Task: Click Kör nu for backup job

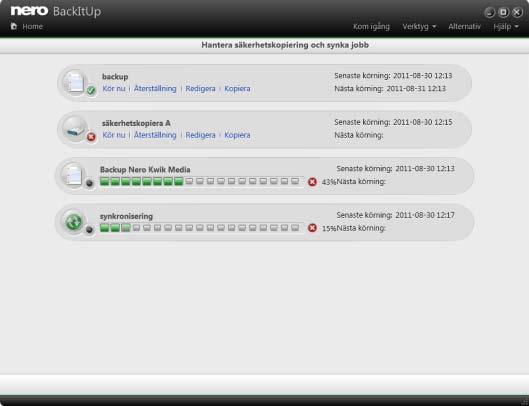Action: 114,88
